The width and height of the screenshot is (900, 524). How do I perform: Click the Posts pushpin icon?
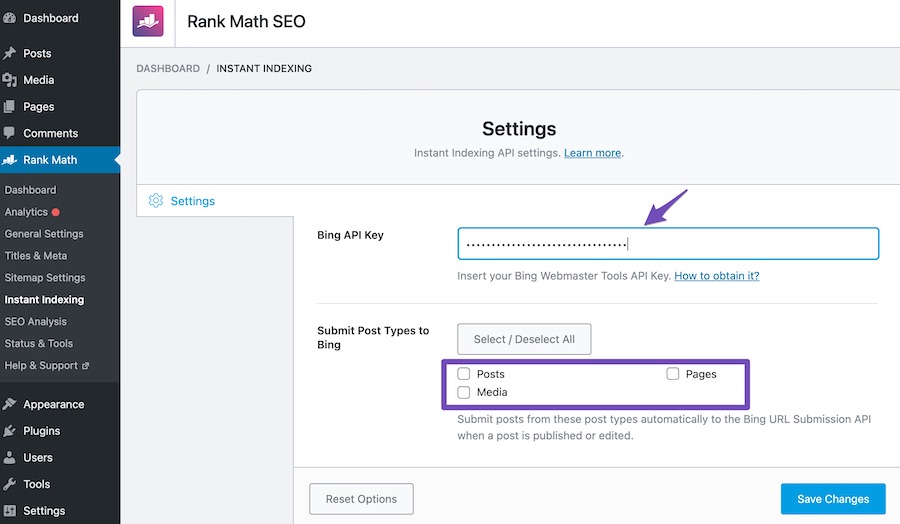[9, 53]
